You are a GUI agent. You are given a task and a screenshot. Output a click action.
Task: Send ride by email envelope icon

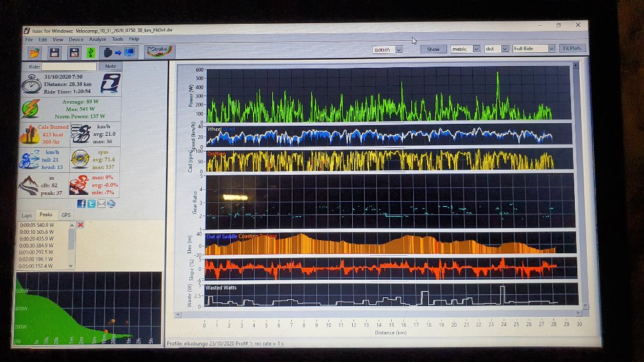pos(101,204)
